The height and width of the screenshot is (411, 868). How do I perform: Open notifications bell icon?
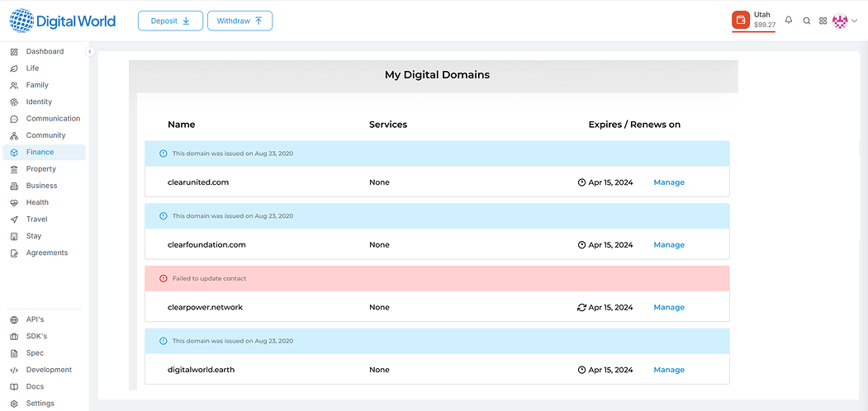tap(789, 21)
